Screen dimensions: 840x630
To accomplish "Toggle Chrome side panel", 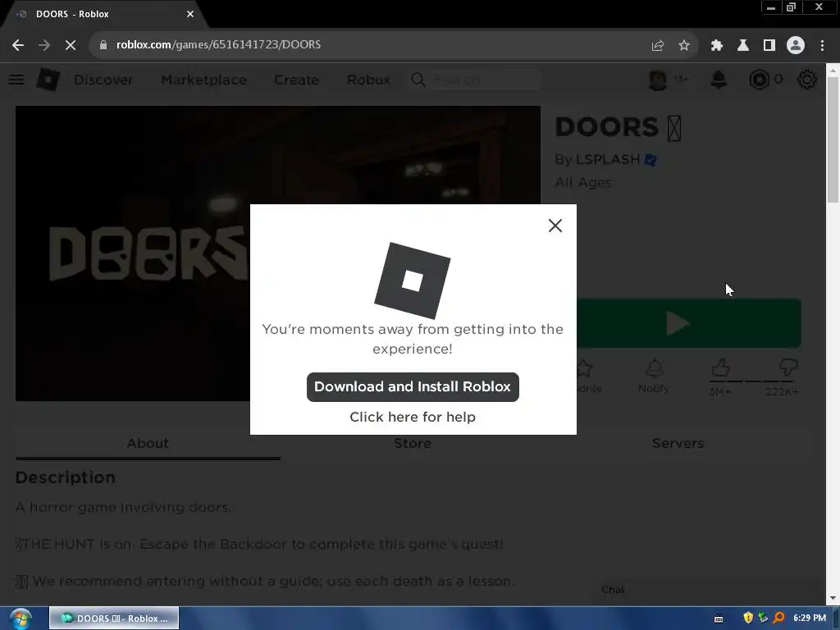I will click(x=769, y=46).
